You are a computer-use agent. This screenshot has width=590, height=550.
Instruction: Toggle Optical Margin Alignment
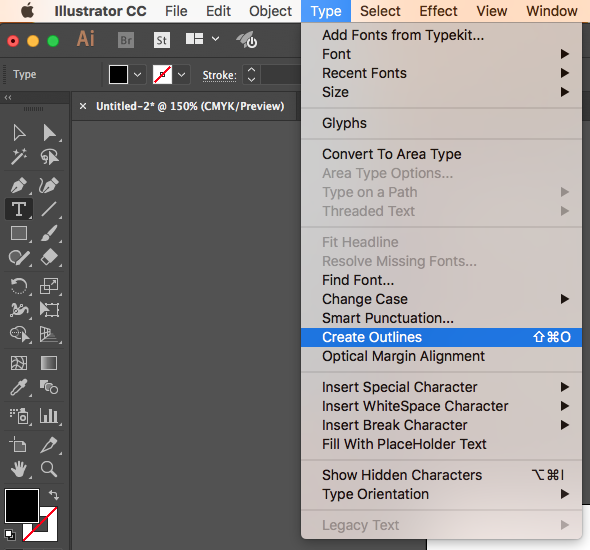pos(441,356)
